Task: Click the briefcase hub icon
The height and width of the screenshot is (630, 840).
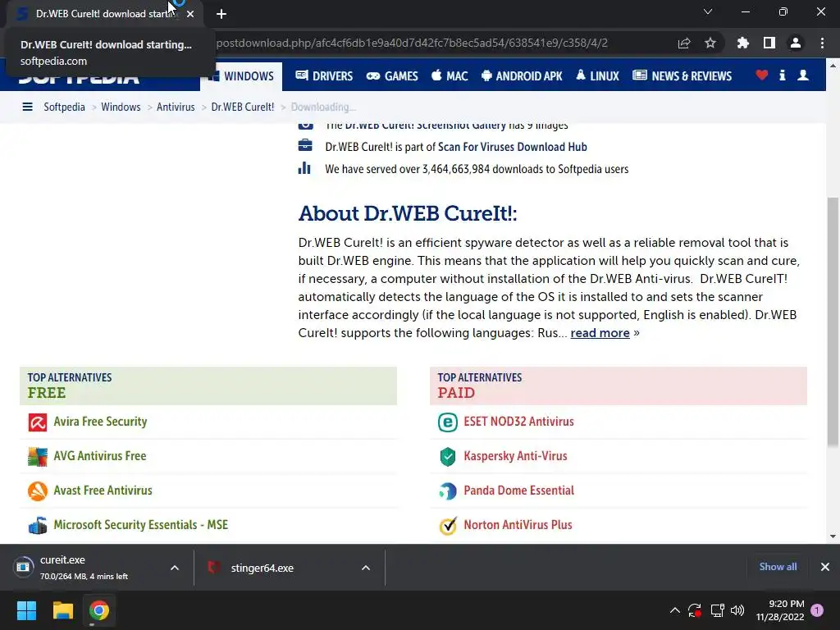Action: pos(305,145)
